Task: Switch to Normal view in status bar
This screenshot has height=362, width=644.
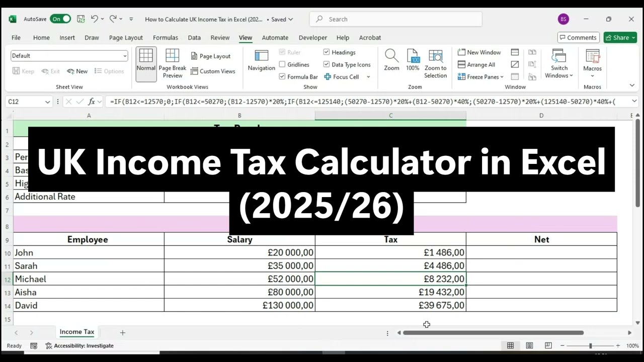Action: (x=510, y=345)
